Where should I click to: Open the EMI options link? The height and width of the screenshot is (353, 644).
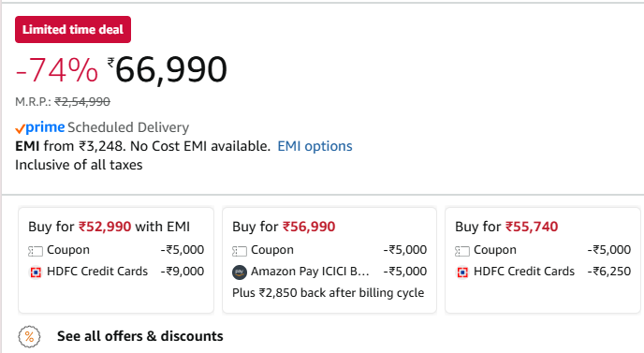[315, 146]
